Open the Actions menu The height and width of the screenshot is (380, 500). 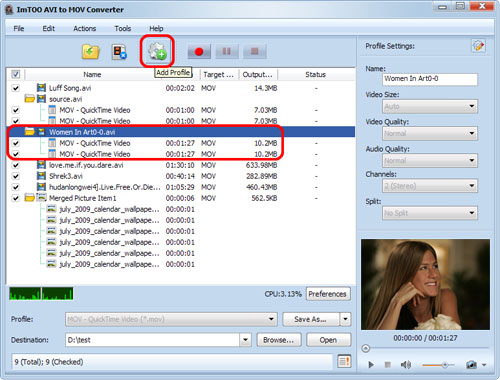[84, 28]
